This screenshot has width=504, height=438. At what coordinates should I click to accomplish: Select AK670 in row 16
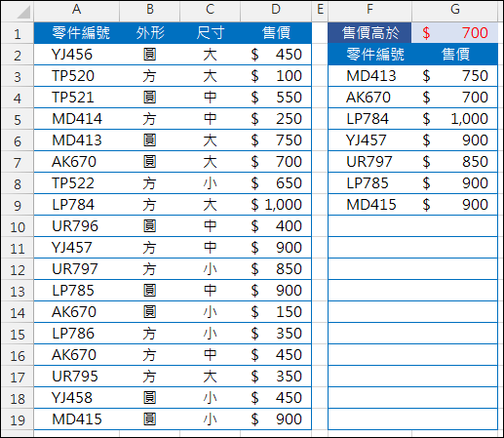(77, 355)
